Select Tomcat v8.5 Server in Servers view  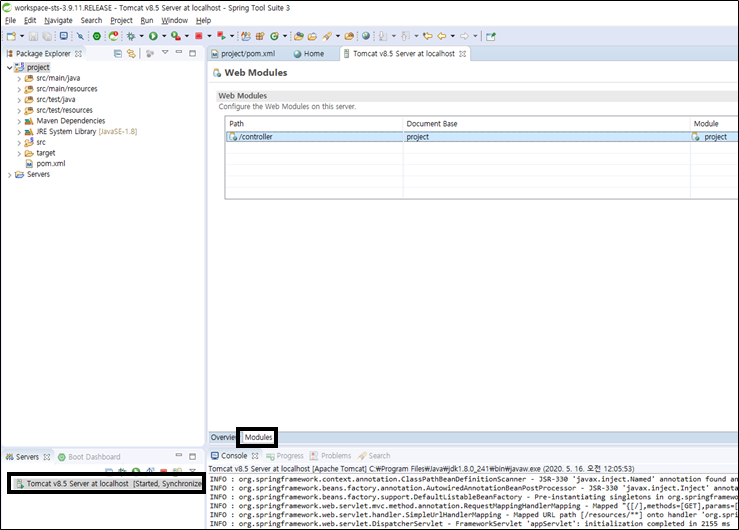click(107, 484)
